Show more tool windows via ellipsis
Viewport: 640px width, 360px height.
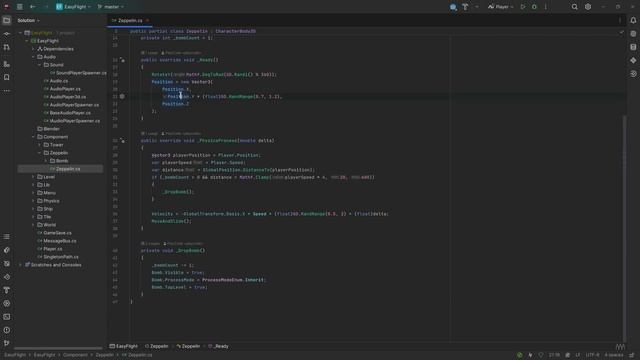click(7, 91)
